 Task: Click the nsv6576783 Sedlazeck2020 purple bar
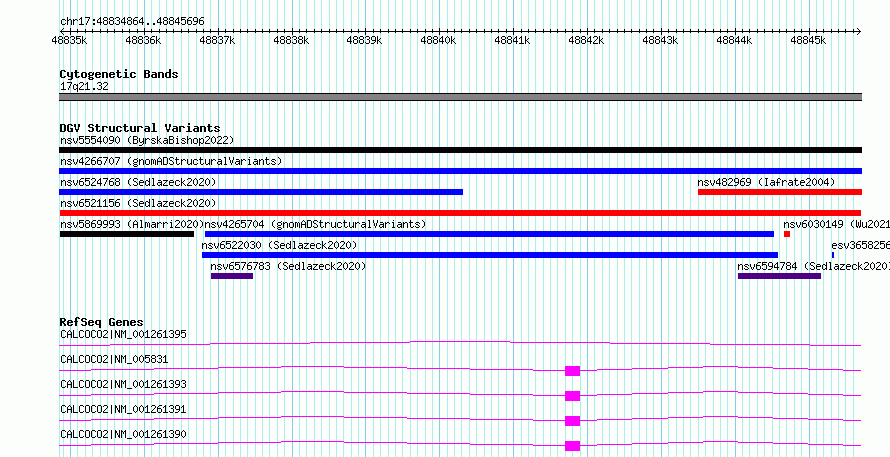click(x=232, y=276)
